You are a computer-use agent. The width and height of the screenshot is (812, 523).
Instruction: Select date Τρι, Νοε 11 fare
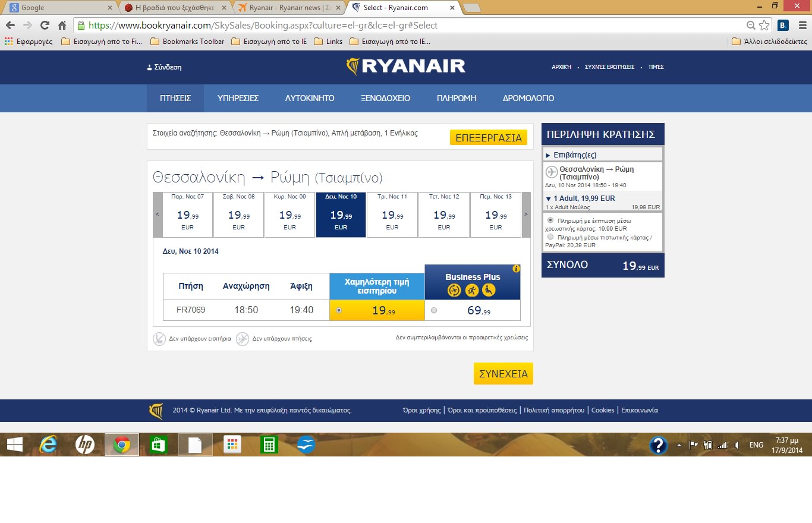[x=392, y=215]
